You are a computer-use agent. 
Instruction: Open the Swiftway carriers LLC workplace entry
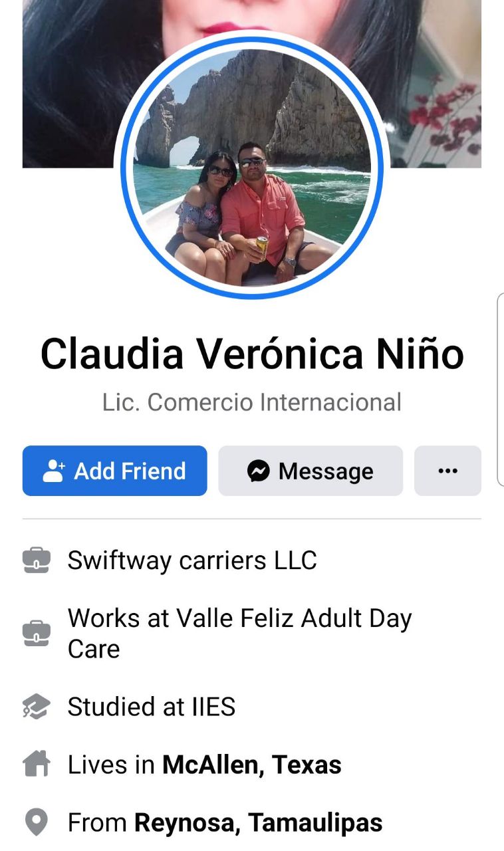coord(192,560)
